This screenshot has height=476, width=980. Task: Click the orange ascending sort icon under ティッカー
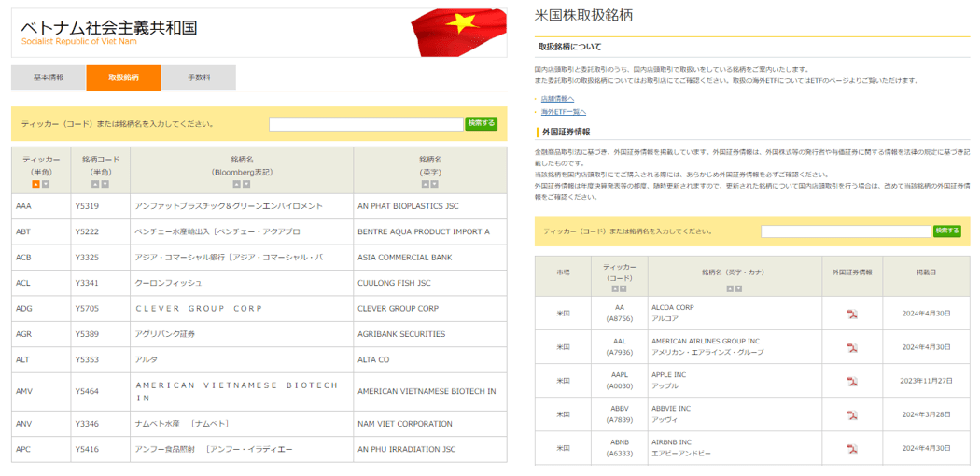pos(35,184)
